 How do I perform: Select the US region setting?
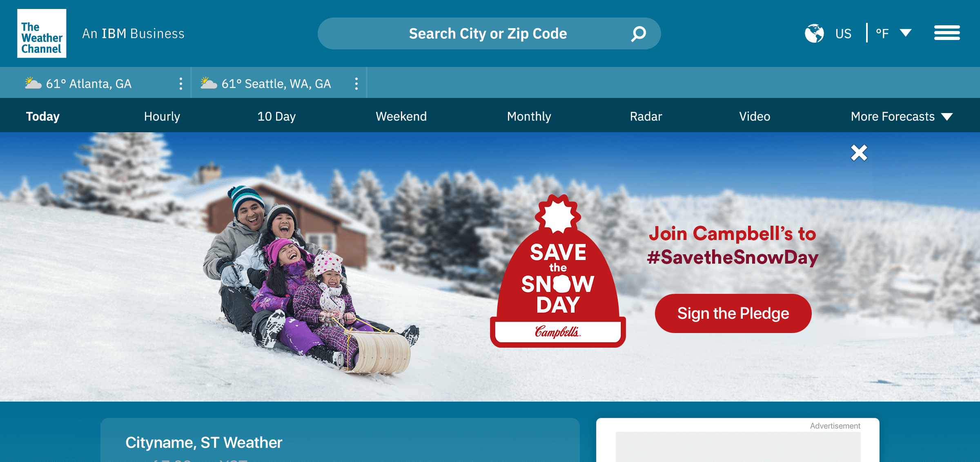pos(843,33)
